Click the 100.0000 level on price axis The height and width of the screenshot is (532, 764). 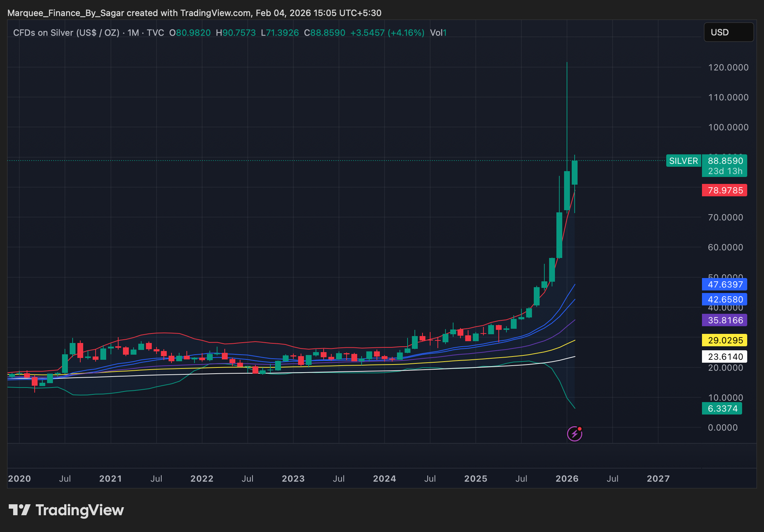728,127
